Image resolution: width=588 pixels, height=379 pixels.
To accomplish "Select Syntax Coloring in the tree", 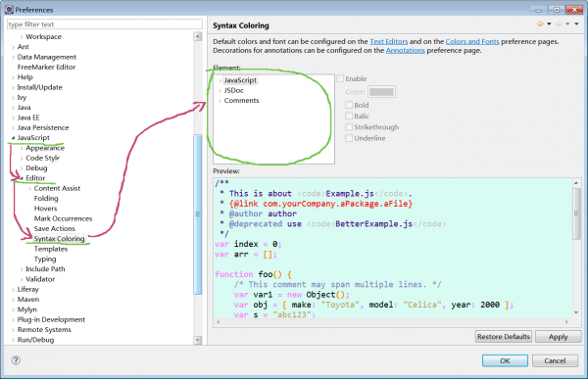I will pyautogui.click(x=59, y=239).
